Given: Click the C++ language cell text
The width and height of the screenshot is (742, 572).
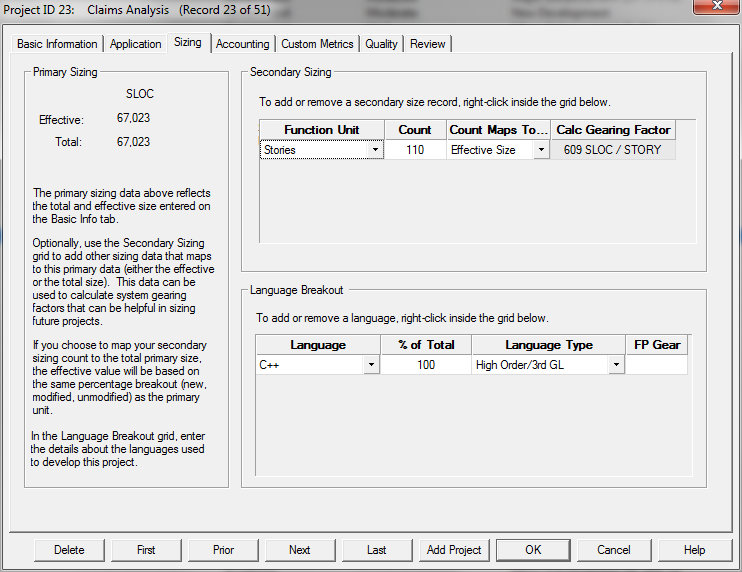Looking at the screenshot, I should (x=269, y=365).
